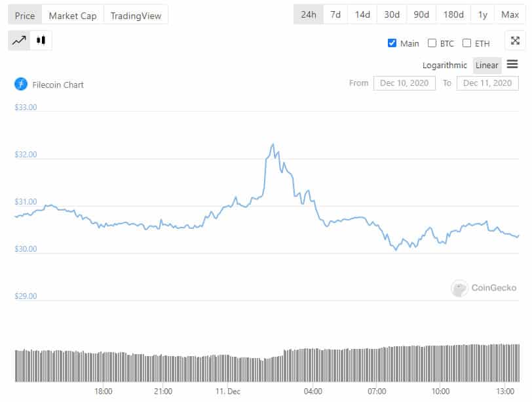Enable the BTC comparison checkbox
532x402 pixels.
(432, 43)
